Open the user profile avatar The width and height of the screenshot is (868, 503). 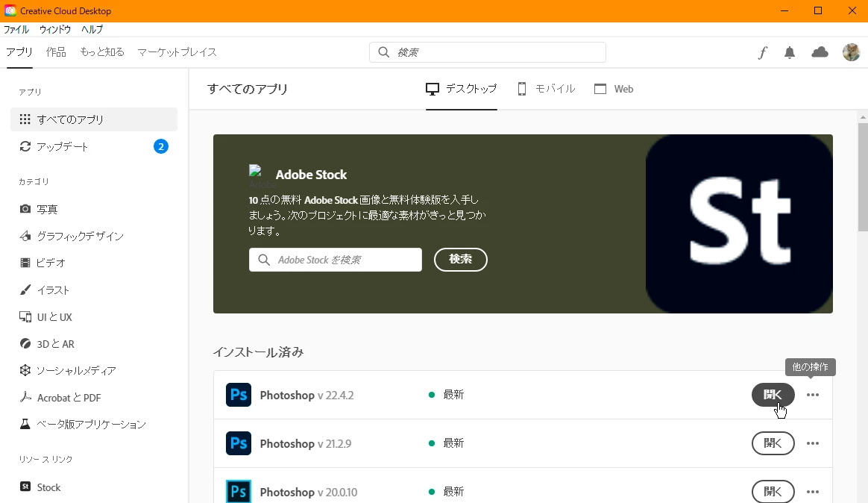click(x=851, y=52)
